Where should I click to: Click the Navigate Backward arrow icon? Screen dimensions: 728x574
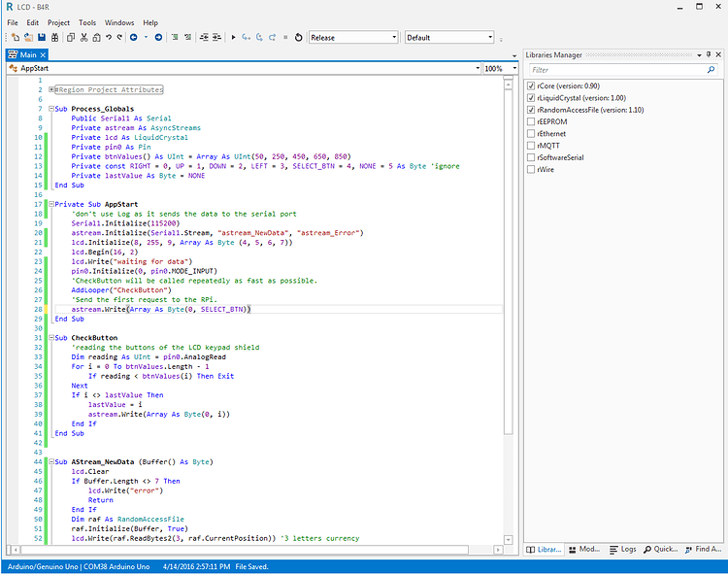pos(133,37)
